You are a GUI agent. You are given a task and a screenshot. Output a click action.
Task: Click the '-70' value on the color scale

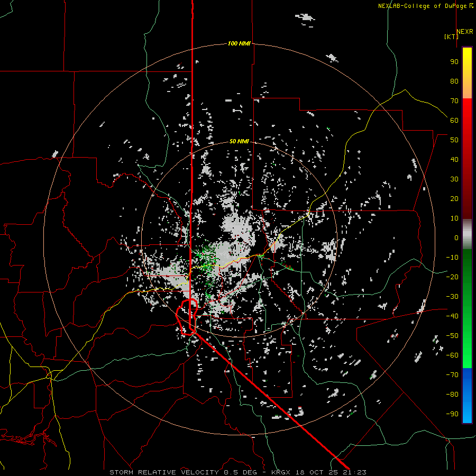coord(452,375)
